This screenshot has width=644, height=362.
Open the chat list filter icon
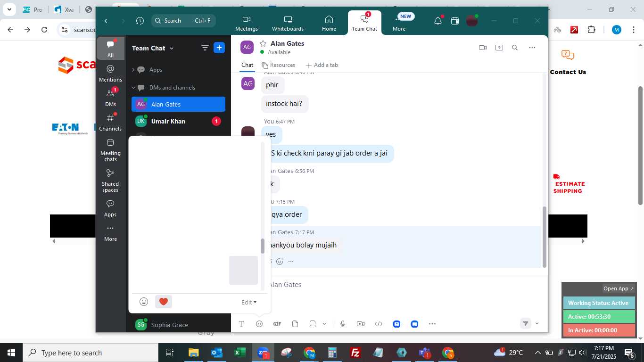(x=205, y=48)
